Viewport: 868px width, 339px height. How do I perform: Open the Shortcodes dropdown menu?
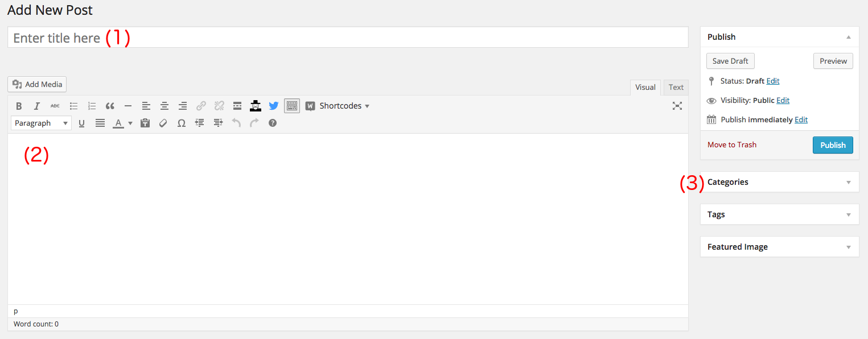338,106
